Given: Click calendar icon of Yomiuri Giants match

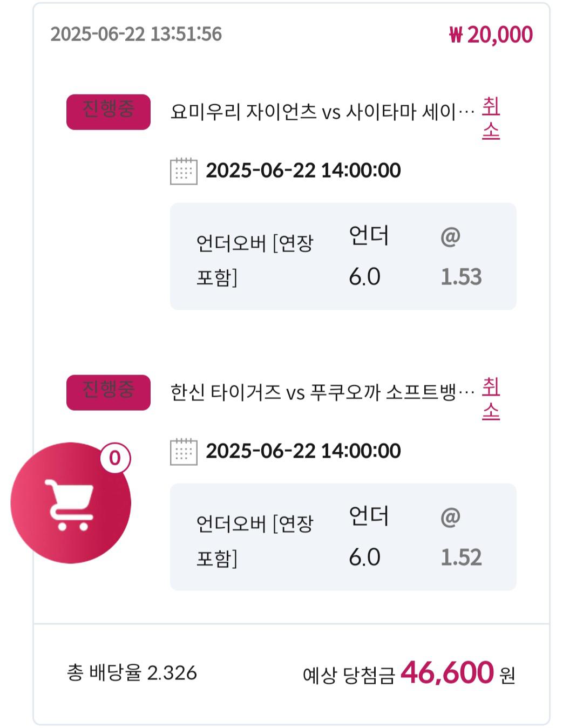Looking at the screenshot, I should point(184,171).
